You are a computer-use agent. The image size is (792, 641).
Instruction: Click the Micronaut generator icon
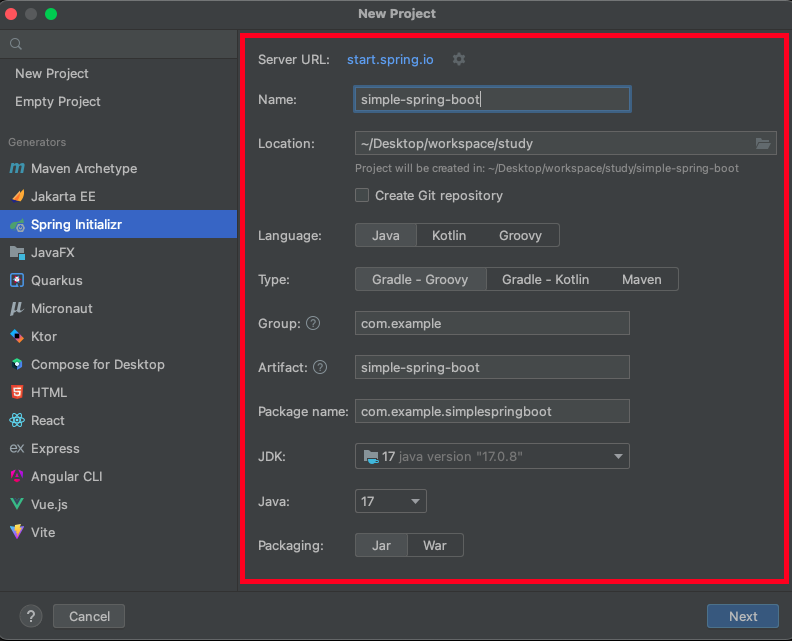click(x=17, y=308)
